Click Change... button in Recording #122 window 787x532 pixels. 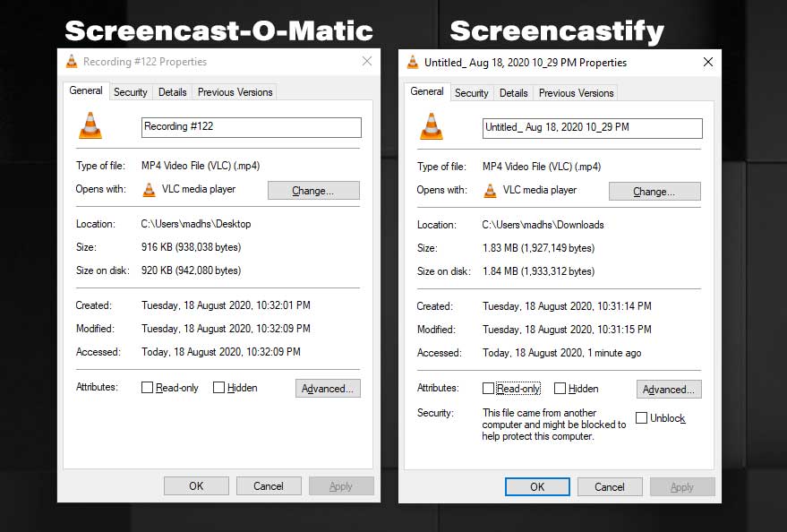[x=313, y=191]
